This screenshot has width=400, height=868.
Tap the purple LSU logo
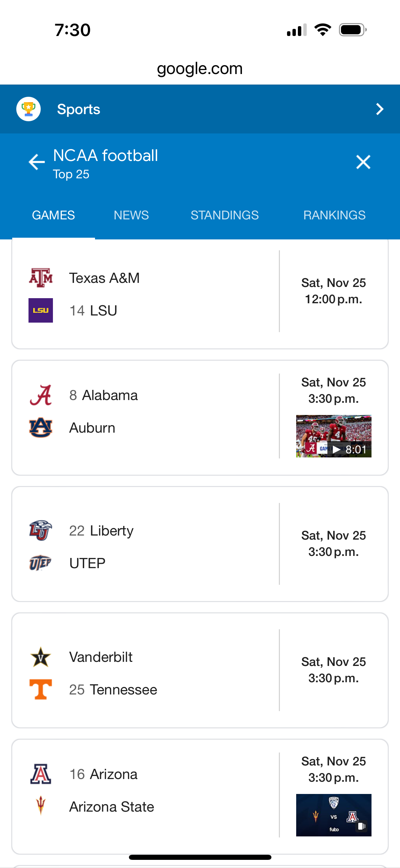click(x=41, y=310)
